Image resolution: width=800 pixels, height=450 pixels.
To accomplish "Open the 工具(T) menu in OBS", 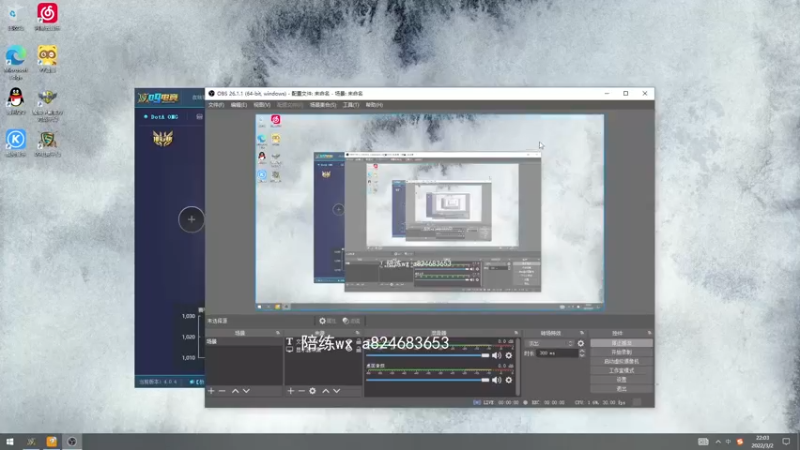I will click(x=351, y=105).
